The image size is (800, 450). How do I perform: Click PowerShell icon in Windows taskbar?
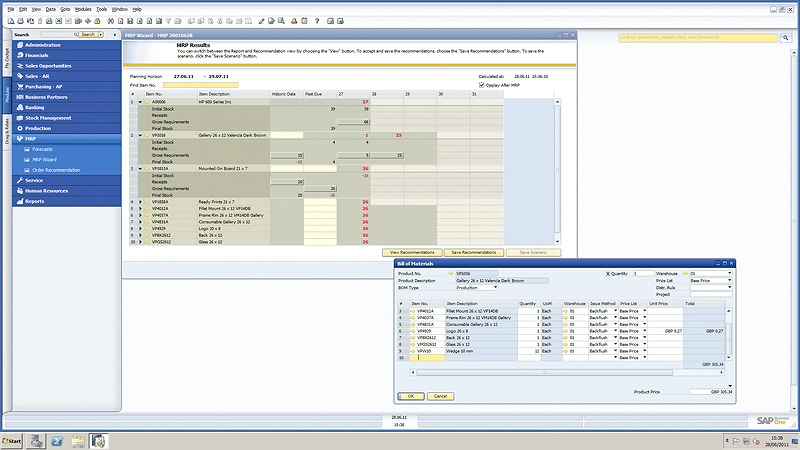click(57, 441)
